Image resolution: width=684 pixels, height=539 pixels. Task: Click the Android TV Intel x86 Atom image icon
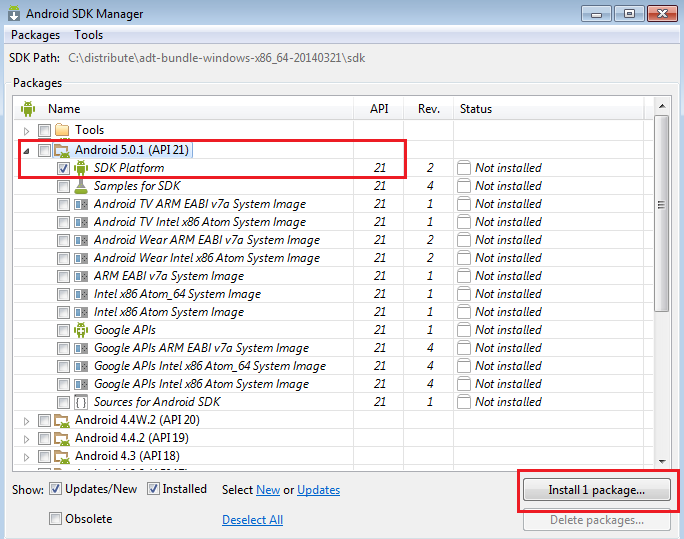point(81,222)
